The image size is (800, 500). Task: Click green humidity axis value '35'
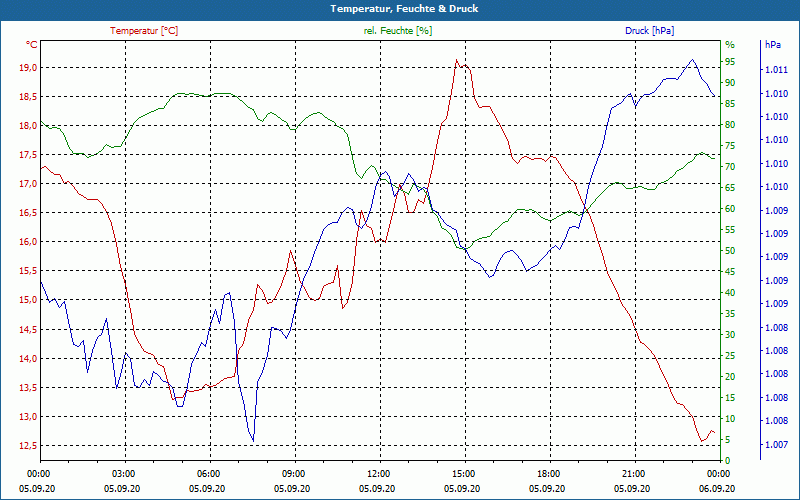click(730, 314)
